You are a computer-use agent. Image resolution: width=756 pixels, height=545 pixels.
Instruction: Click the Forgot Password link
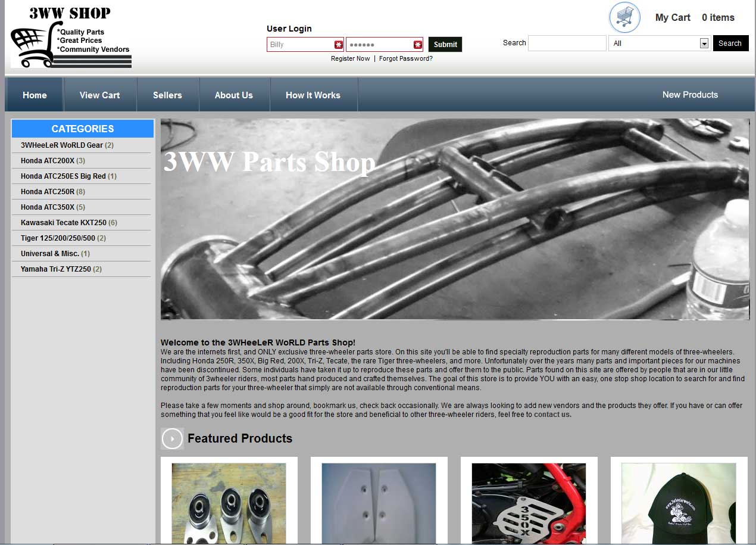point(405,59)
